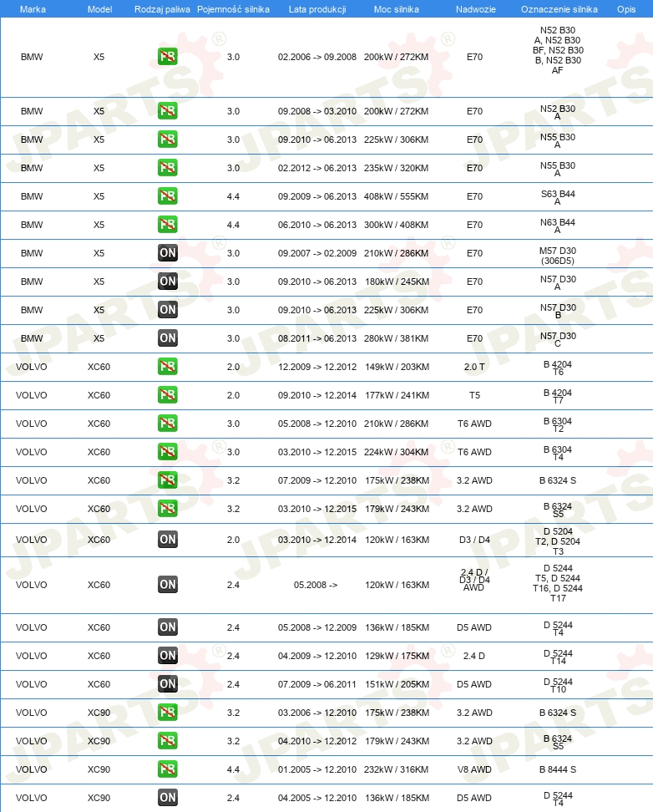The width and height of the screenshot is (653, 812).
Task: Click the Marka column header
Action: 33,9
